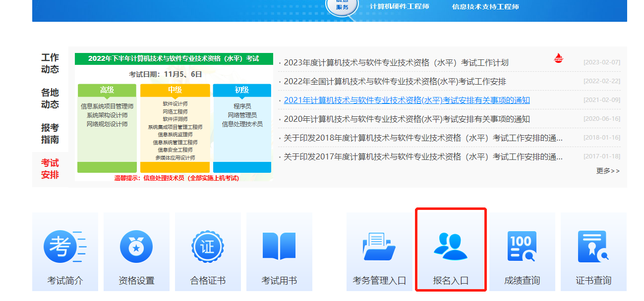Select the 资格设置 qualification settings icon
This screenshot has height=301, width=644.
click(136, 250)
